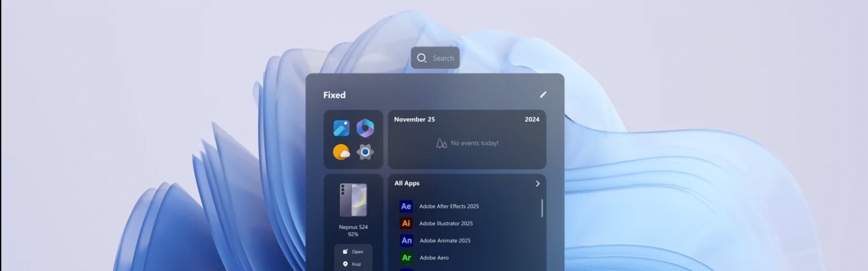
Task: Click the "2024" year in calendar widget
Action: coord(532,119)
